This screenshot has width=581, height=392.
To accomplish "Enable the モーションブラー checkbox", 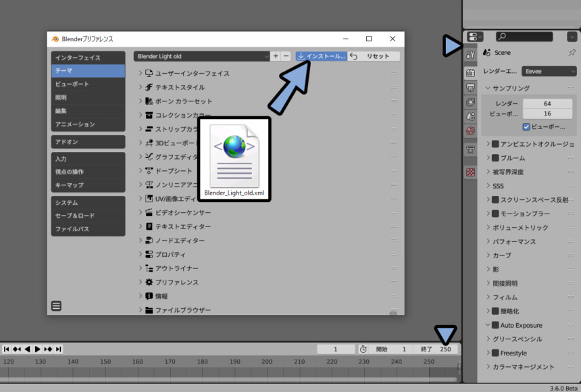I will click(495, 214).
